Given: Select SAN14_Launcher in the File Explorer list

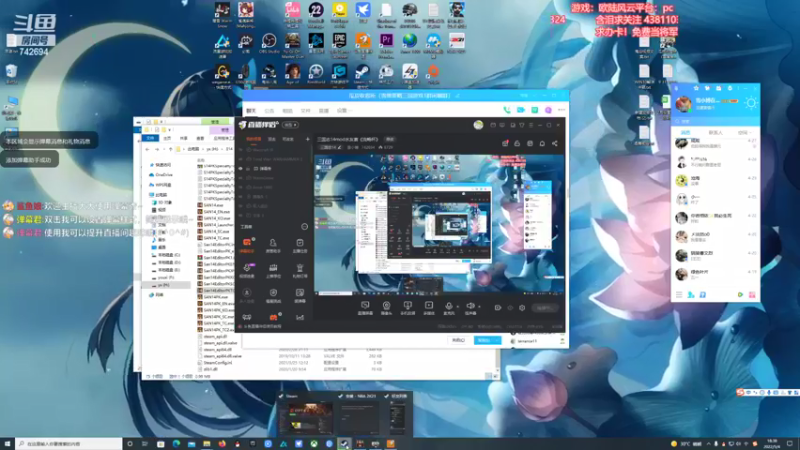Looking at the screenshot, I should pyautogui.click(x=215, y=225).
